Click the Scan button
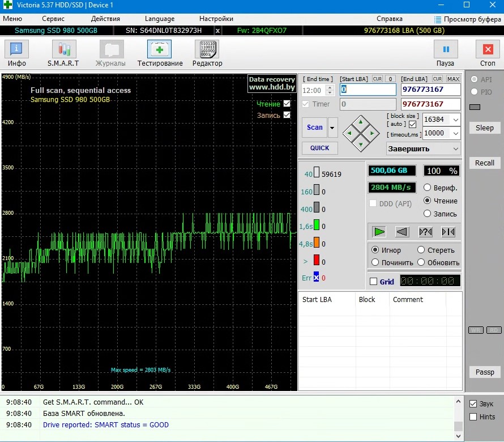This screenshot has width=504, height=442. [x=315, y=127]
